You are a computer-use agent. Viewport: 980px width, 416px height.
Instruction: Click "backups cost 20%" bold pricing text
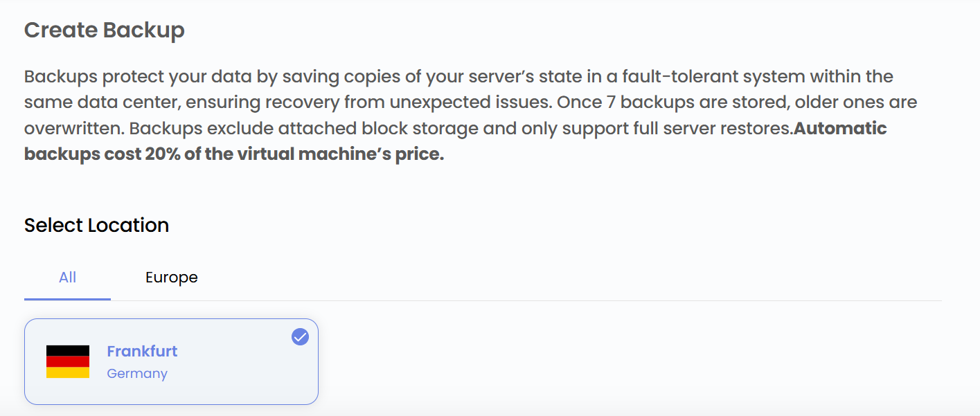[x=103, y=154]
